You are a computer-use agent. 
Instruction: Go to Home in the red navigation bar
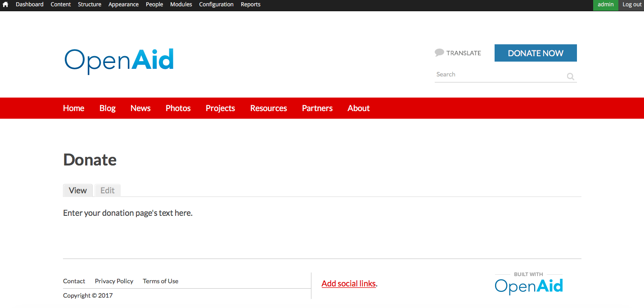pos(74,108)
